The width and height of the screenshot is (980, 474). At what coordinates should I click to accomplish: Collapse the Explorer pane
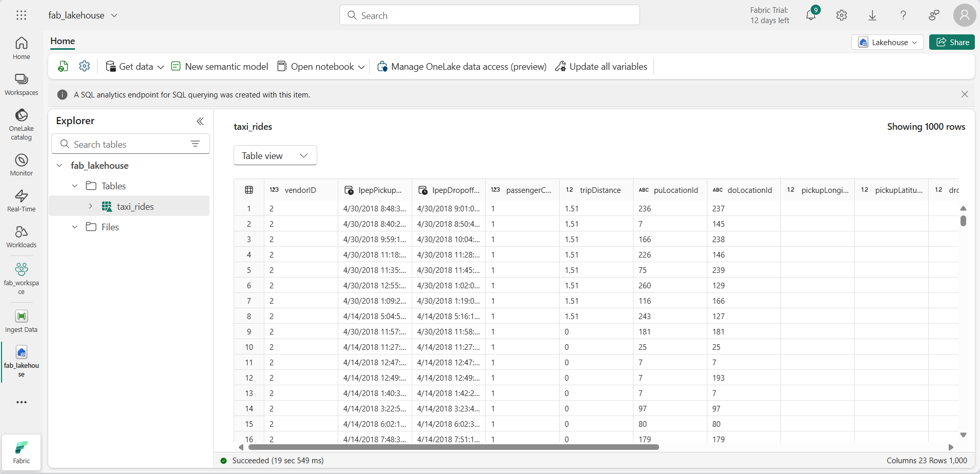click(200, 121)
